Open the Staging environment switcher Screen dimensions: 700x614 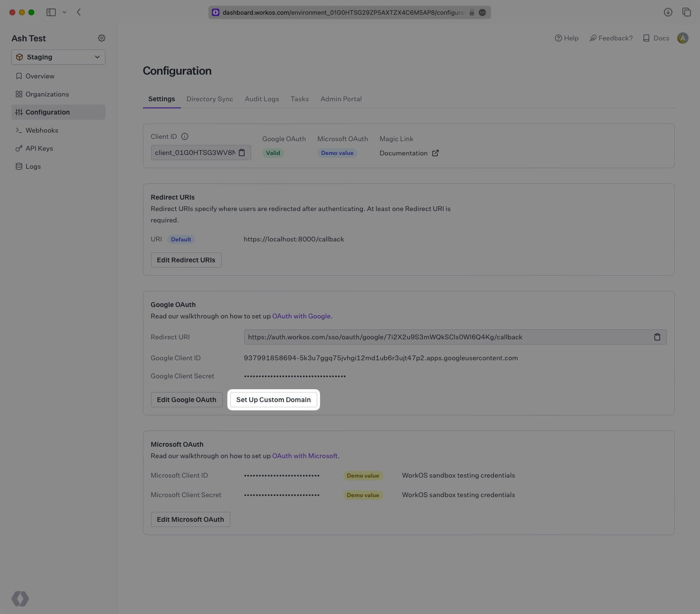click(58, 57)
